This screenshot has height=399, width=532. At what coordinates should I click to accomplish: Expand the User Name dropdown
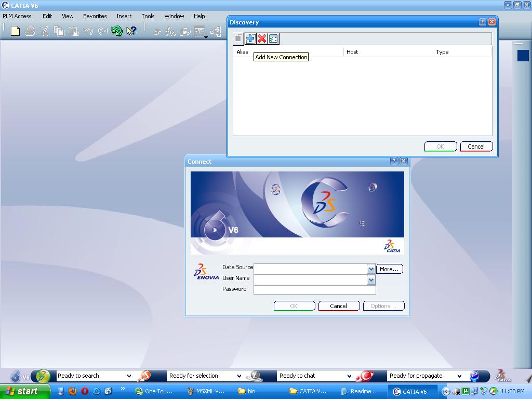point(371,280)
